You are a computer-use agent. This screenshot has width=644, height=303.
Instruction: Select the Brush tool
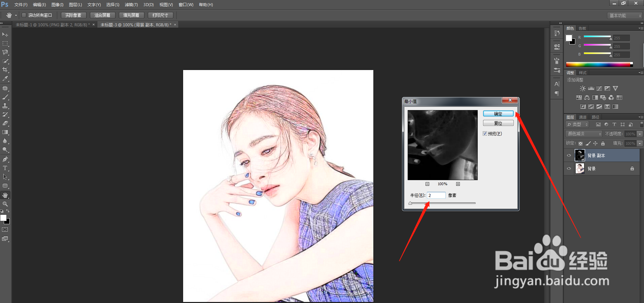(x=5, y=97)
